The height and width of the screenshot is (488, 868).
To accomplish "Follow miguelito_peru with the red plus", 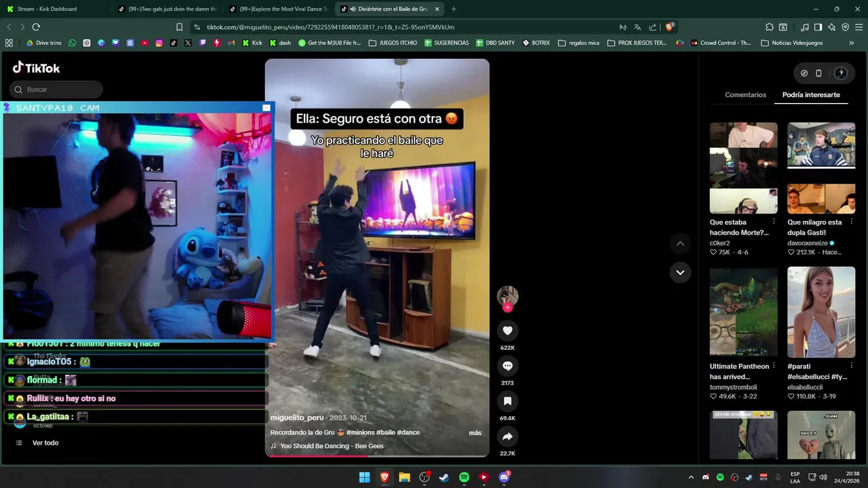I will pos(507,308).
